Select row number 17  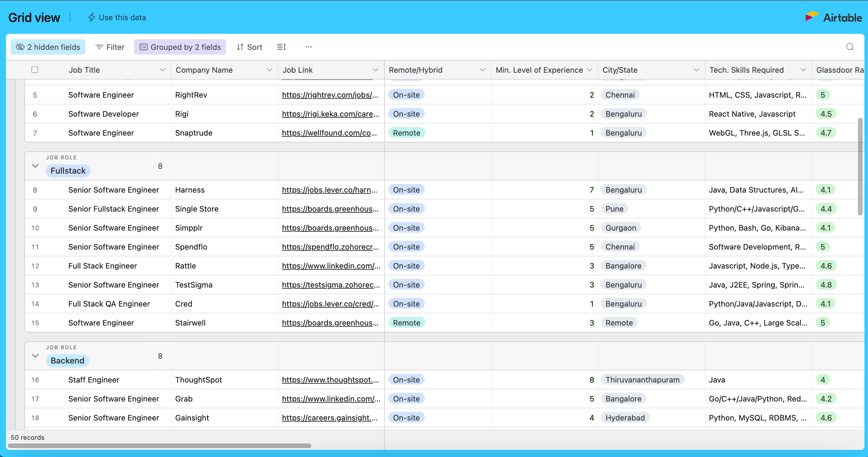tap(35, 399)
